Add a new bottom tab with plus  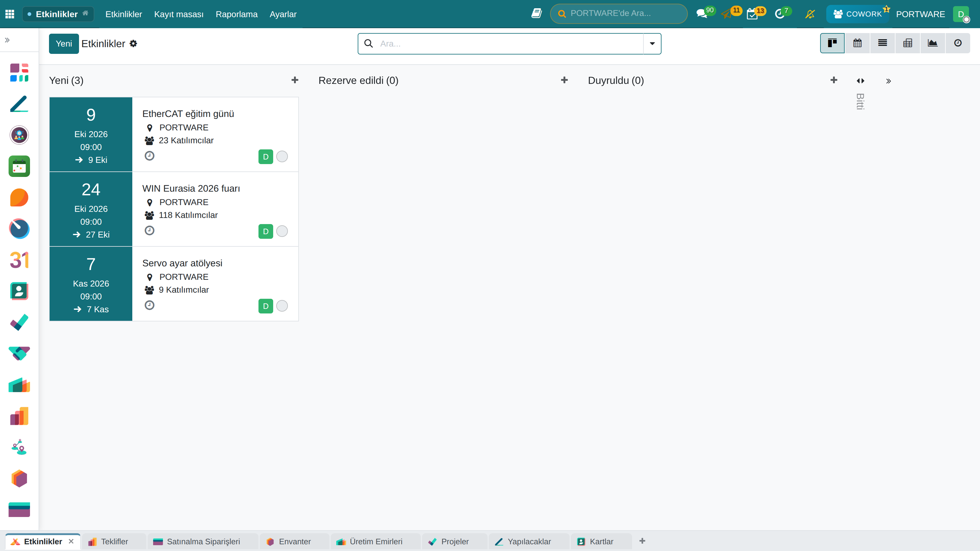pyautogui.click(x=642, y=541)
